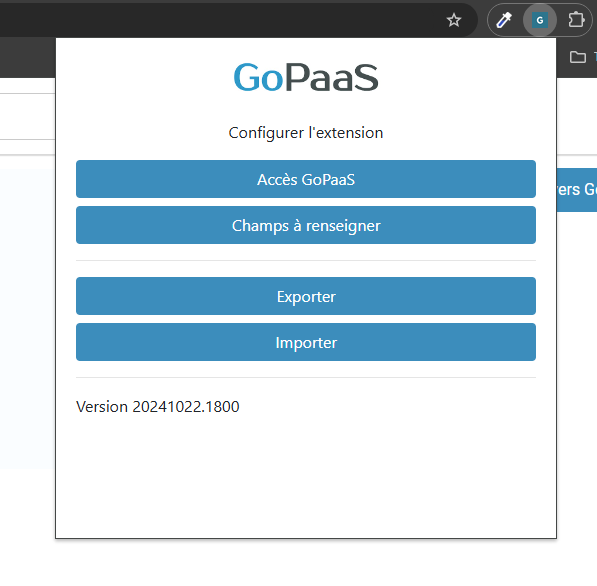
Task: Open the Champs à renseigner configuration
Action: [306, 225]
